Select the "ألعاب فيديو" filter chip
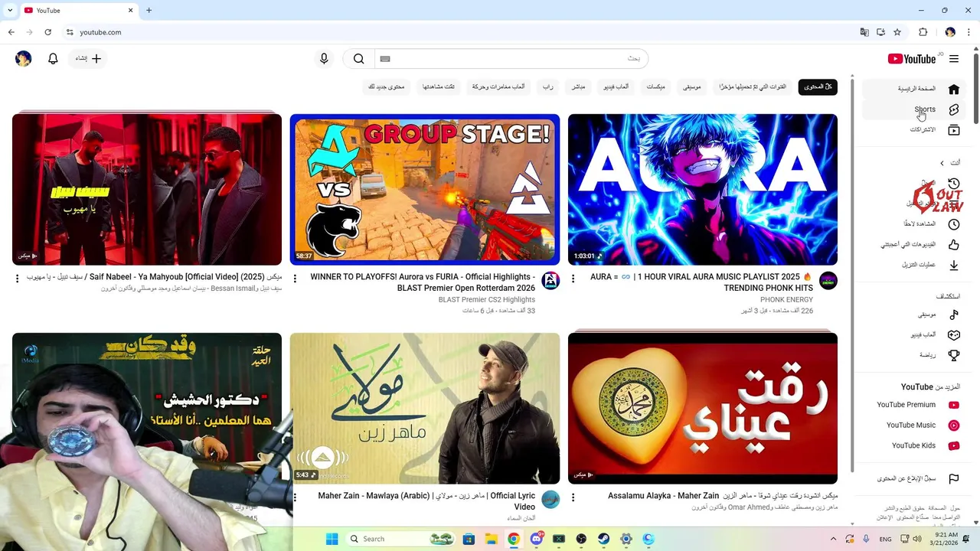980x551 pixels. tap(616, 87)
